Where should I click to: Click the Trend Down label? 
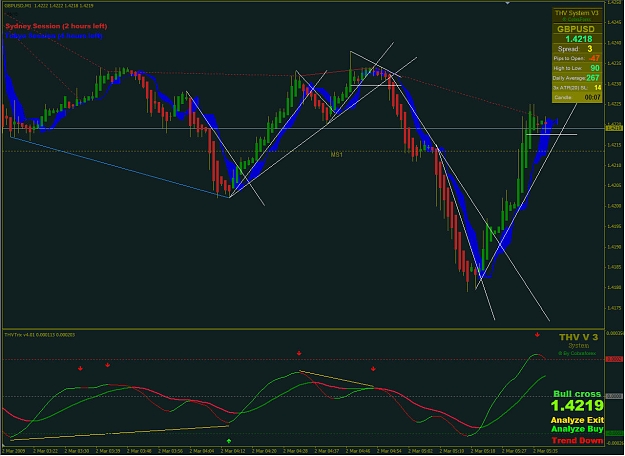(577, 440)
